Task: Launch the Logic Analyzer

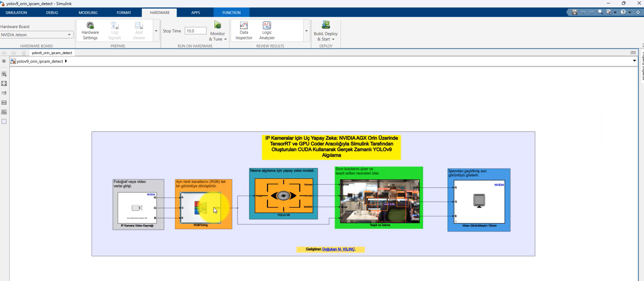Action: point(267,31)
